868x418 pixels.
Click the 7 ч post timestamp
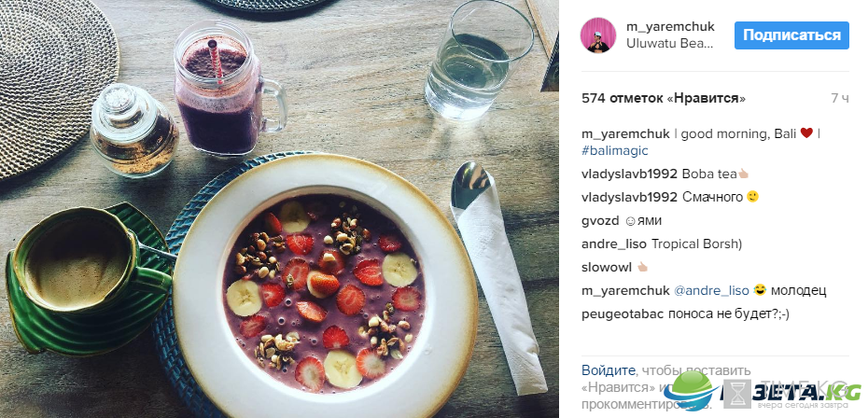840,99
